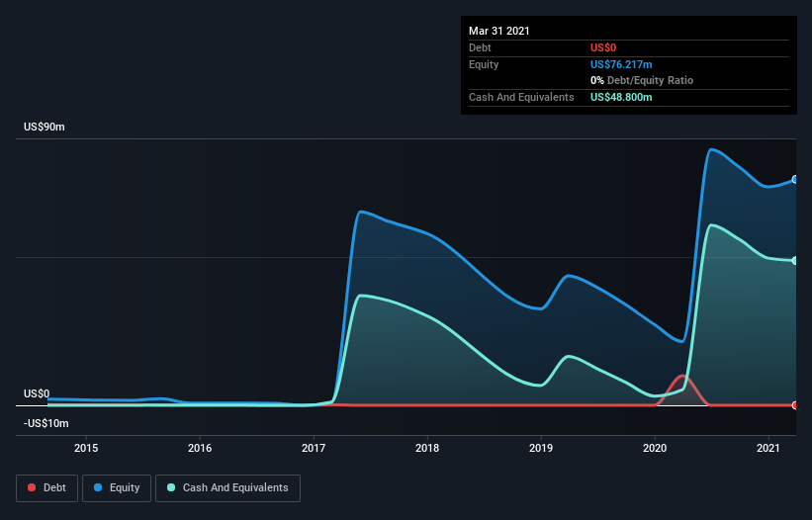Click the Debt row label in tooltip

tap(480, 47)
